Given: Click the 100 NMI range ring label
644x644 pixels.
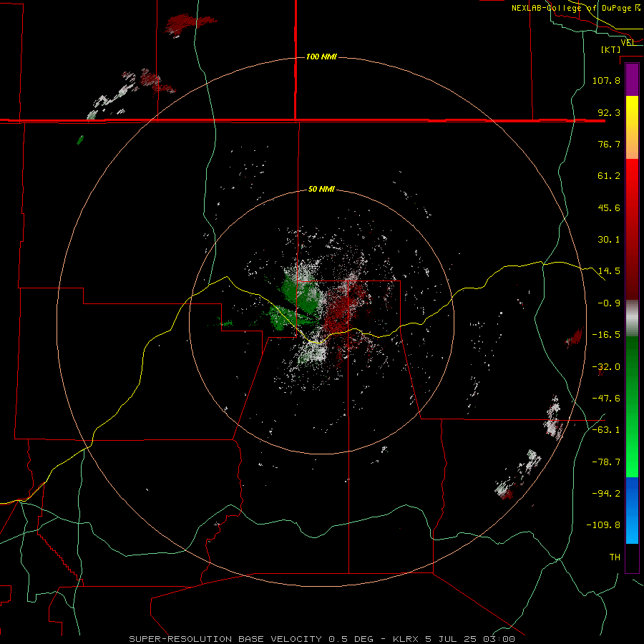Looking at the screenshot, I should point(321,57).
